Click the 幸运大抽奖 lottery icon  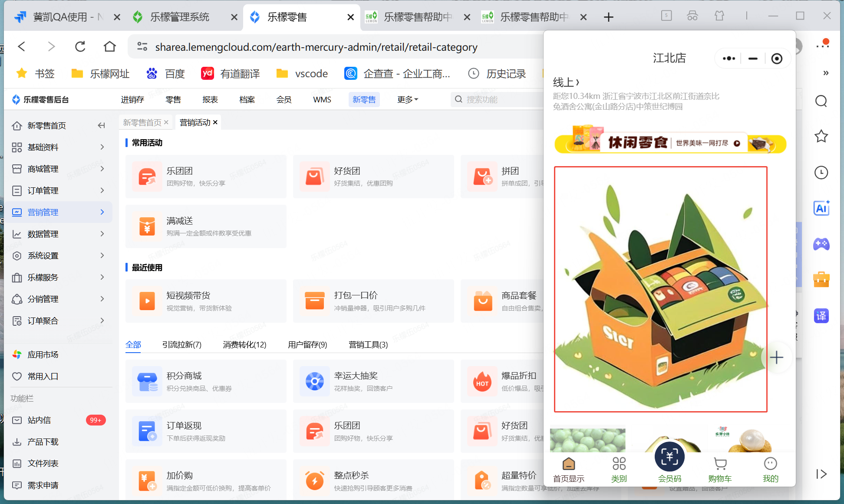coord(315,381)
